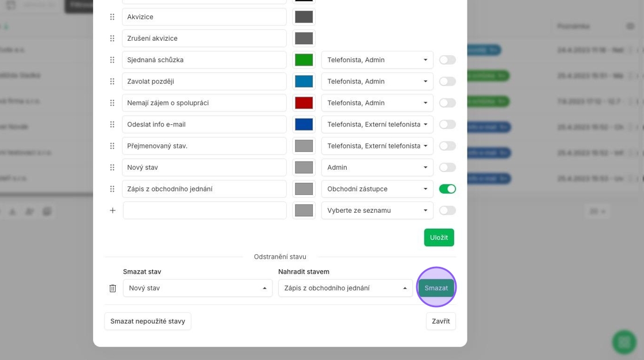644x360 pixels.
Task: Open the Nahradit stavem dropdown
Action: (345, 288)
